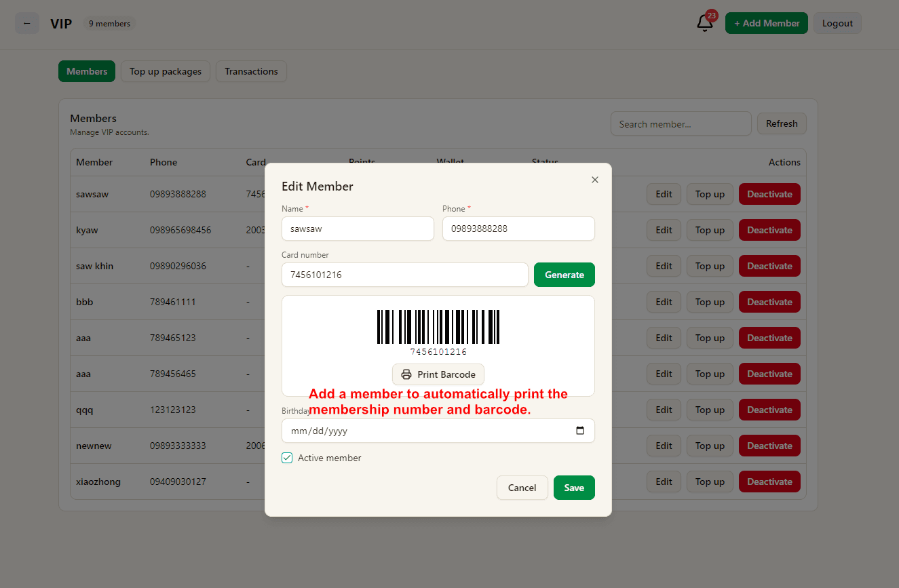Switch to Members tab

(x=87, y=71)
